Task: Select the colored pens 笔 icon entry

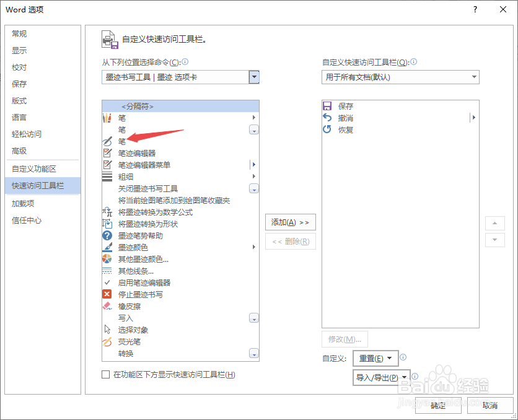Action: click(x=107, y=118)
